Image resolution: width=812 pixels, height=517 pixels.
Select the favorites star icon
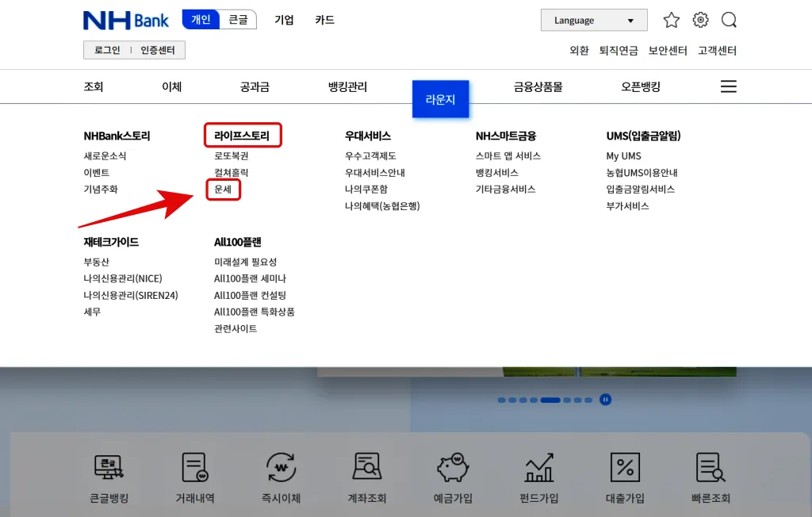672,20
